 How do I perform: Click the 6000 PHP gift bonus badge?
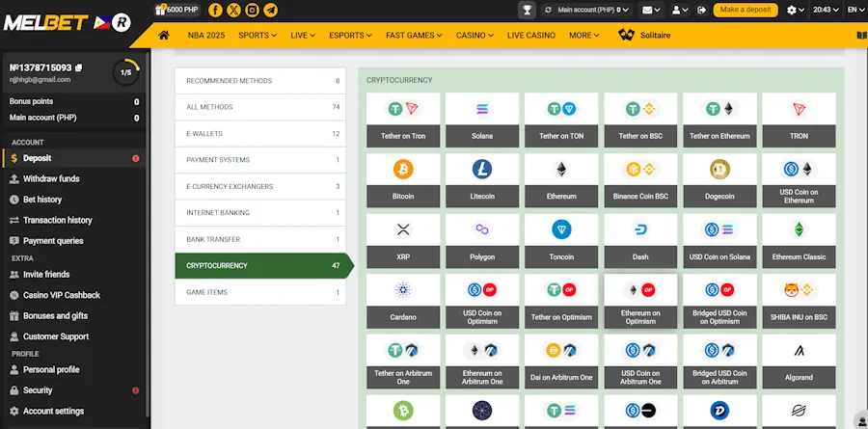coord(177,10)
